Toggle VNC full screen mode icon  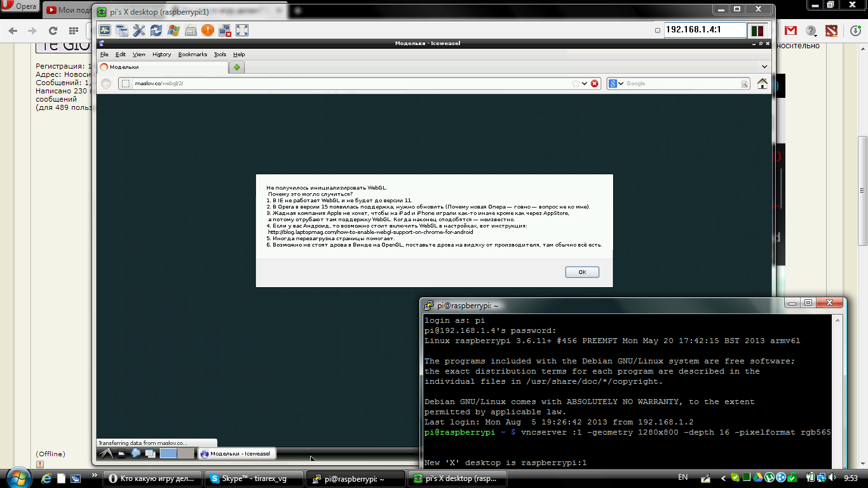[x=242, y=30]
